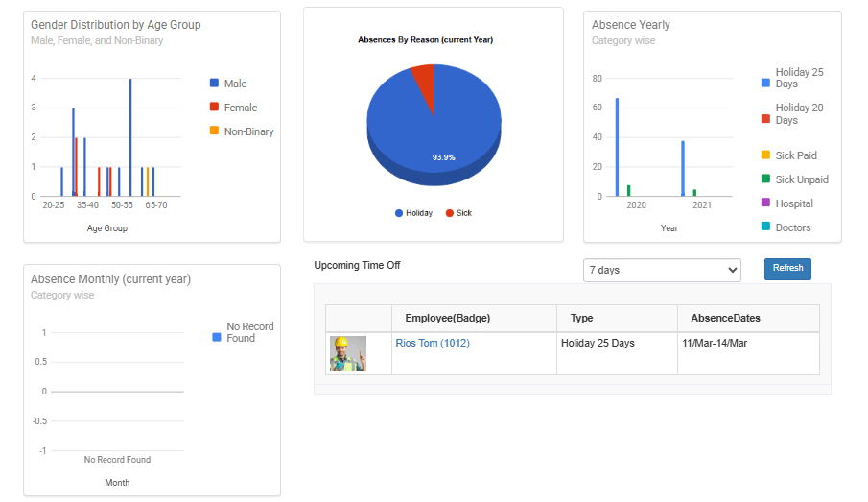Screen dimensions: 868x502
Task: Click the Doctors teal legend marker
Action: click(765, 227)
